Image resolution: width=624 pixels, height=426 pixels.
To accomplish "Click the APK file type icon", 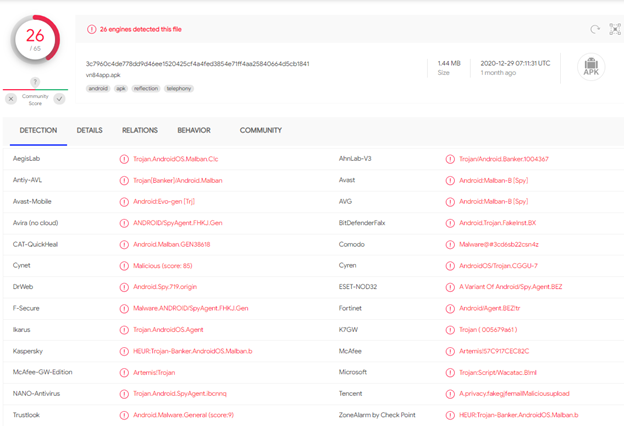I will point(591,67).
